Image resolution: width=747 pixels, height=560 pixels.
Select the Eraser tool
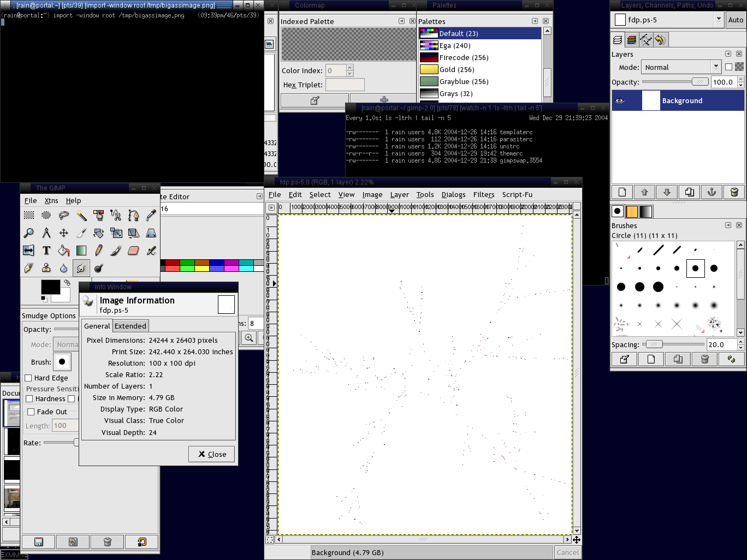point(134,251)
